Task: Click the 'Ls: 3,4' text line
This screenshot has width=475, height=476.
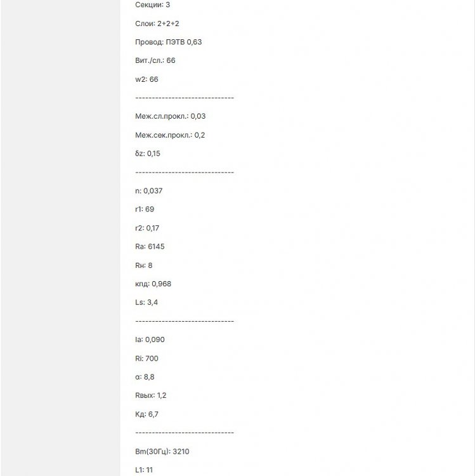Action: click(x=146, y=302)
